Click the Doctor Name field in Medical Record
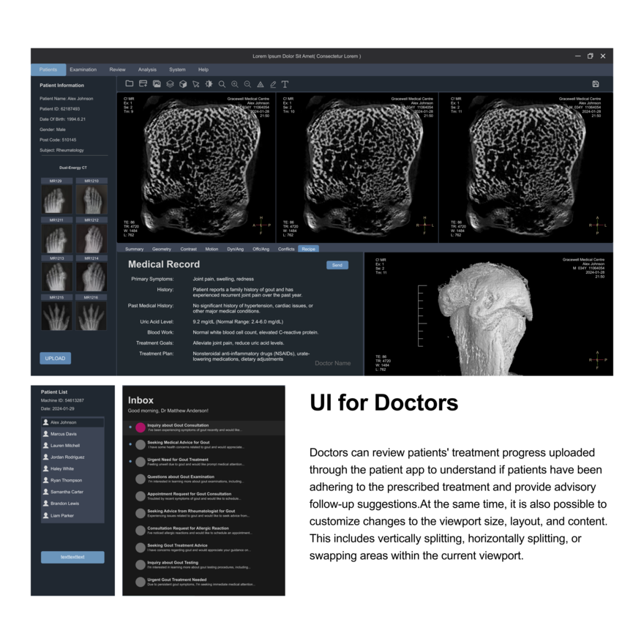 [x=333, y=363]
